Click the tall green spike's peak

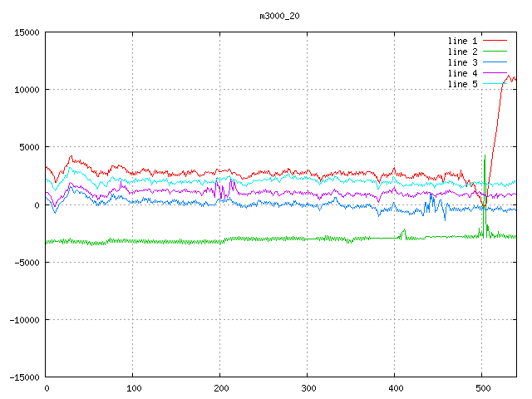[485, 155]
